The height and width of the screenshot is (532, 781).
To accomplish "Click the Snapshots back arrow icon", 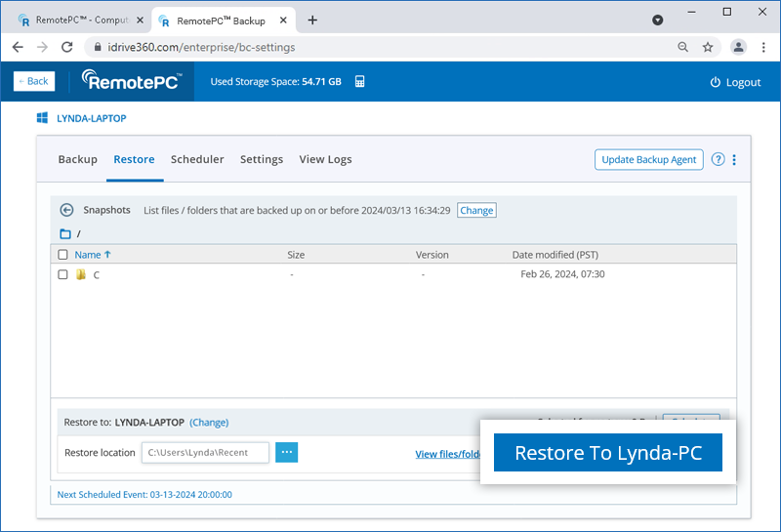I will 66,210.
